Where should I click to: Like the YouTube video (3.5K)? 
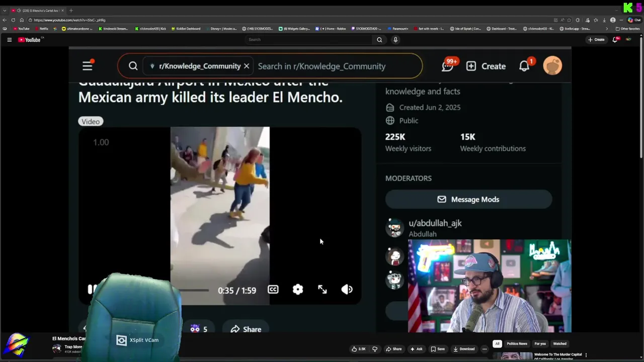coord(359,349)
